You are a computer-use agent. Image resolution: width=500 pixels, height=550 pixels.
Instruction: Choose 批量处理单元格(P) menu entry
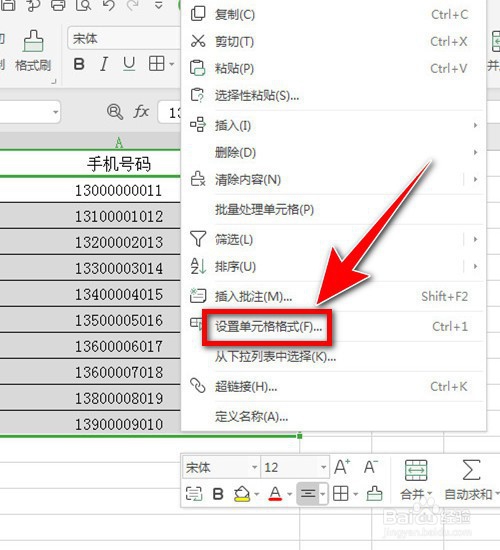click(x=333, y=210)
